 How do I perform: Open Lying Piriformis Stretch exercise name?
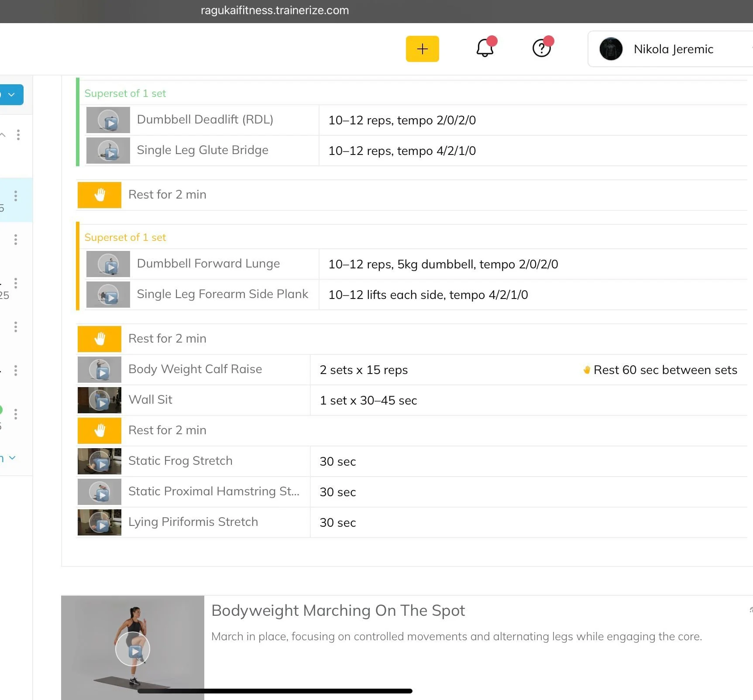coord(193,522)
